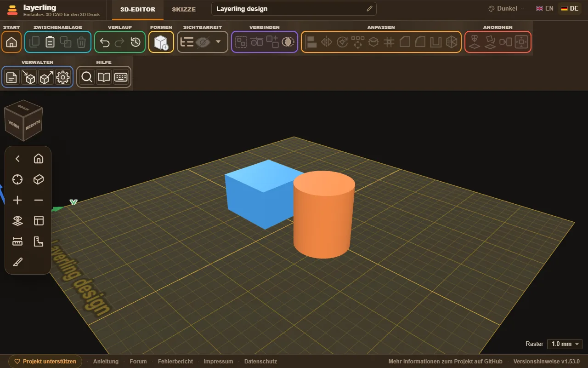
Task: Open the search magnifier in Hilfe
Action: tap(86, 77)
